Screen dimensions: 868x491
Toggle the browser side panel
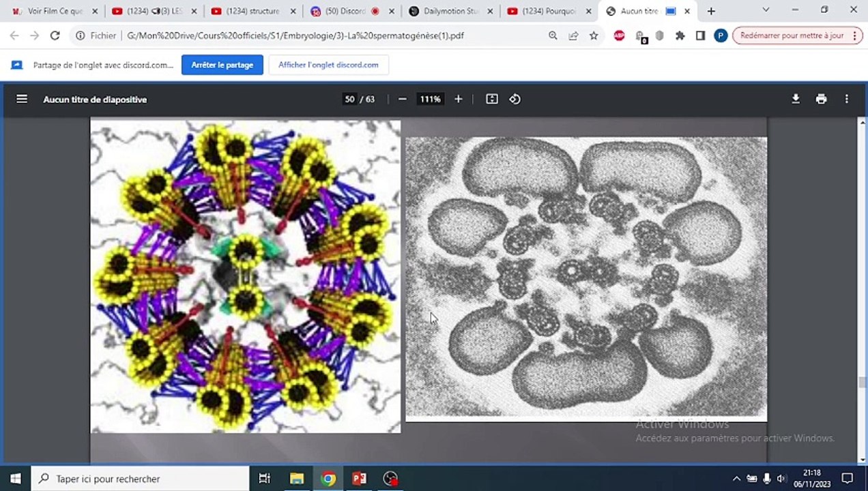700,35
